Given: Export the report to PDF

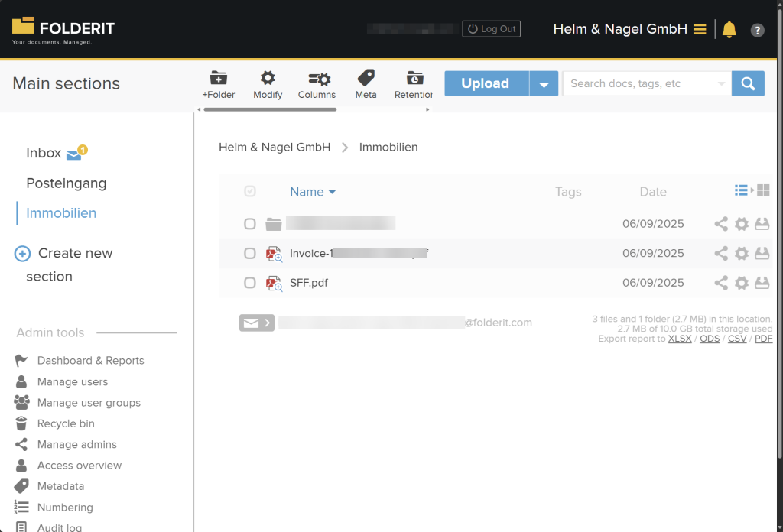Looking at the screenshot, I should click(x=762, y=339).
